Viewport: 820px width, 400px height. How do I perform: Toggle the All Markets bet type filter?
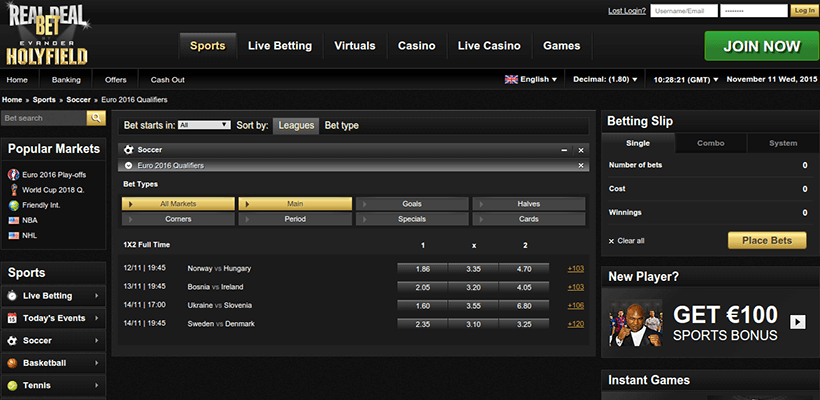pos(178,204)
